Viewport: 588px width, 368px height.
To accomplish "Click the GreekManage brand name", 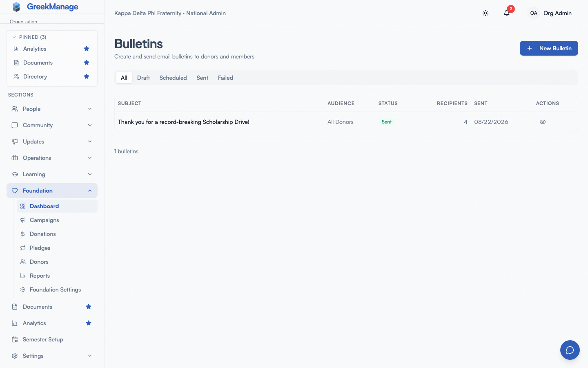I will [53, 7].
